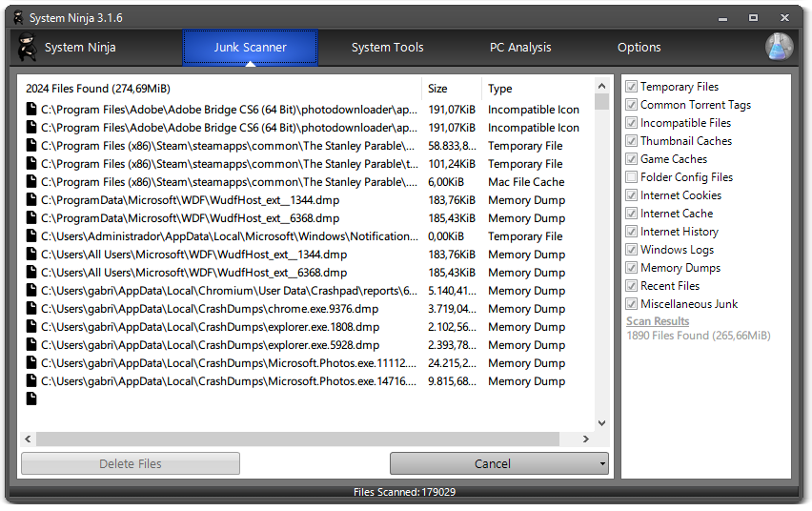The width and height of the screenshot is (812, 511).
Task: Sort by the Type column header
Action: tap(538, 89)
